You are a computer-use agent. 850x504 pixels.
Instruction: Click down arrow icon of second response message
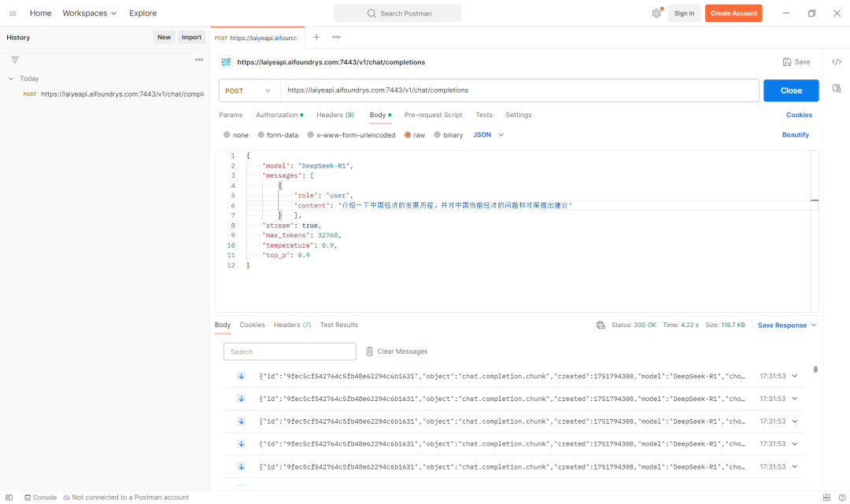(242, 399)
